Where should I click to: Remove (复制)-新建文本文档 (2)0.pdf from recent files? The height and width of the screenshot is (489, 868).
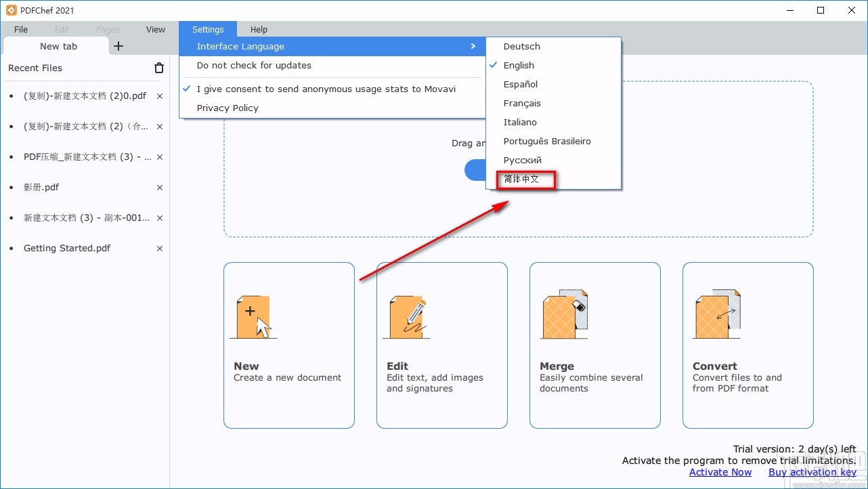[x=160, y=96]
